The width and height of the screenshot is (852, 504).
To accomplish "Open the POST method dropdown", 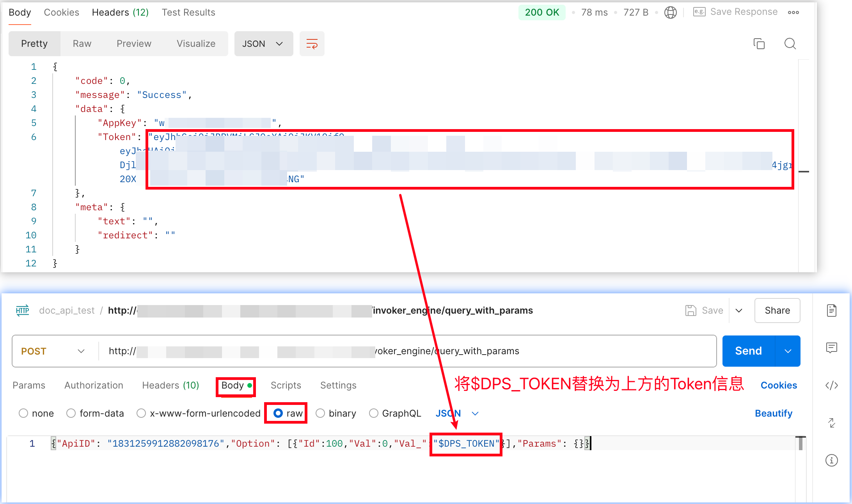I will pos(53,351).
